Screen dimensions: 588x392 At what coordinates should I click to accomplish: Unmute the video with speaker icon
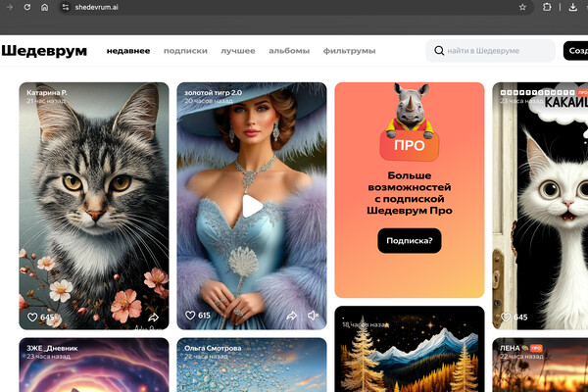[313, 316]
